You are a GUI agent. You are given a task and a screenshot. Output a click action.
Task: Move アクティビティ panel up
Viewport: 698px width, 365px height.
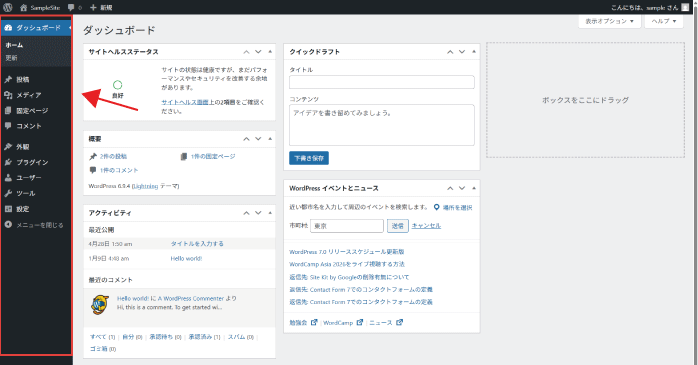[246, 213]
